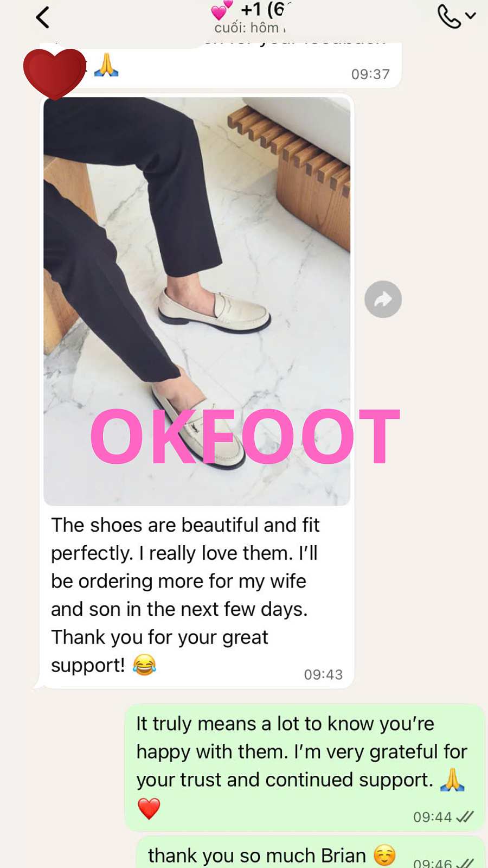Select 'thank you so much Brian' message
Screen dimensions: 488x868
click(x=257, y=856)
